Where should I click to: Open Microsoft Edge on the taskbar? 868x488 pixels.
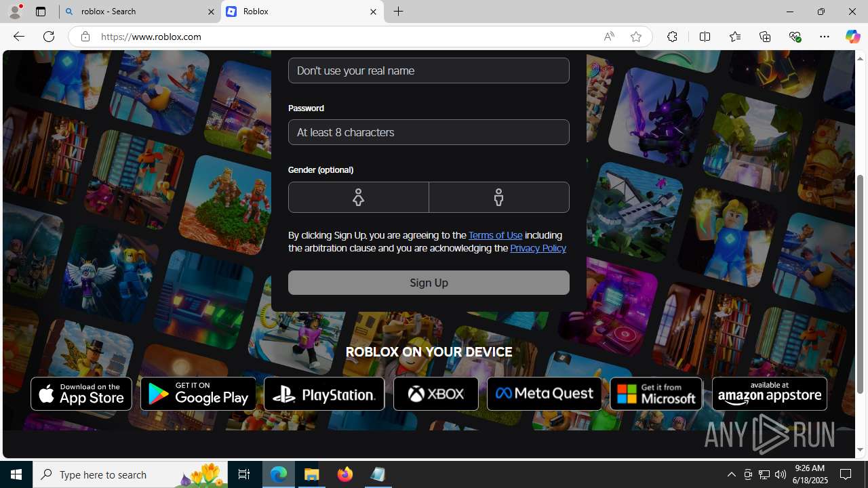[x=279, y=474]
